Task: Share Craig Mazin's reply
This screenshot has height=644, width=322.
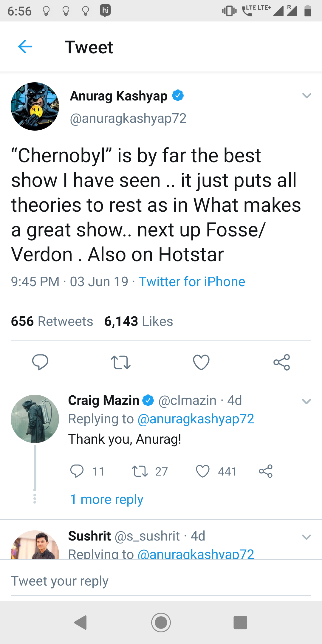Action: tap(266, 471)
